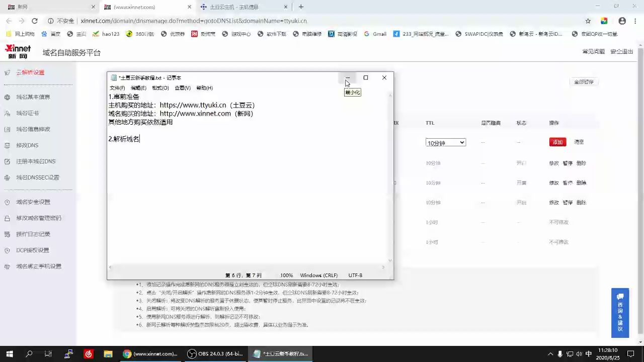The height and width of the screenshot is (362, 644).
Task: Open 操作日志记录 in the sidebar
Action: [33, 234]
